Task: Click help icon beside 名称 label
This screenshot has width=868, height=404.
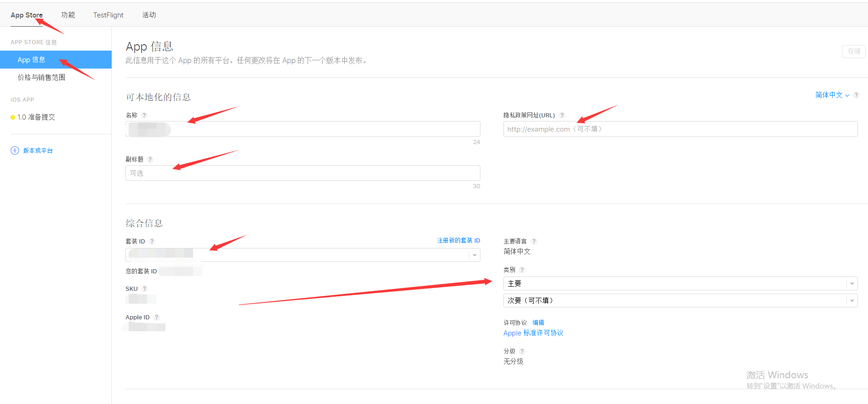Action: tap(144, 115)
